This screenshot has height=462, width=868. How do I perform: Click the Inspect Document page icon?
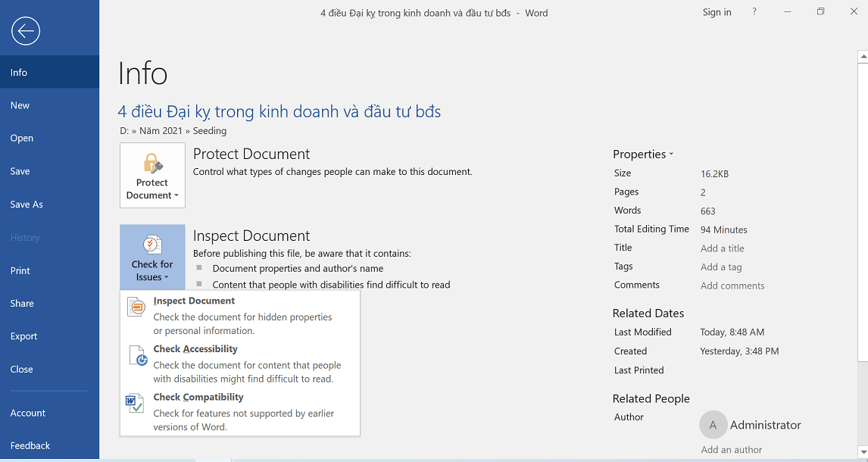point(136,307)
